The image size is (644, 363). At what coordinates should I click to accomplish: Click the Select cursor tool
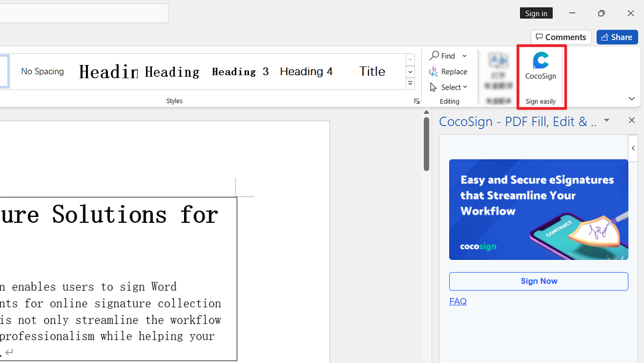tap(449, 87)
